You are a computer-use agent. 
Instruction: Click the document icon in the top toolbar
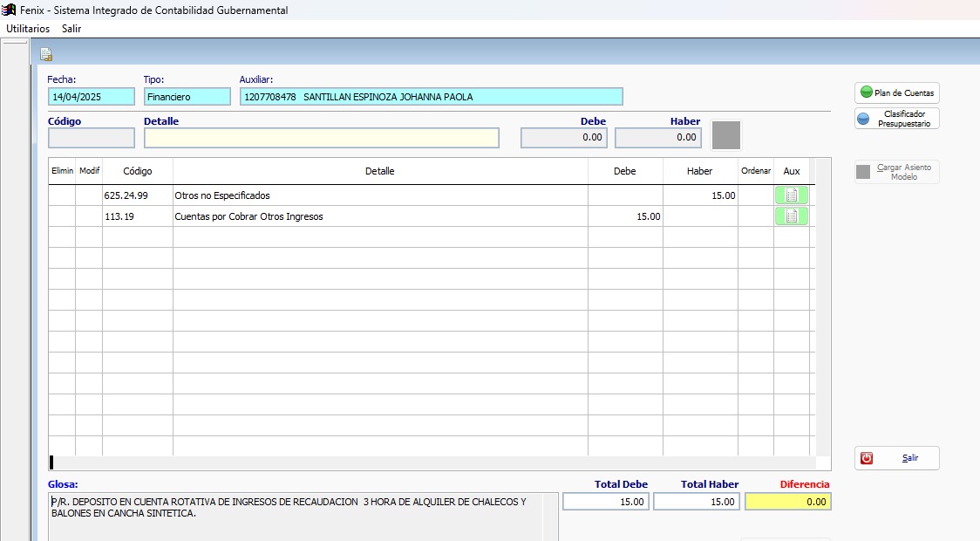pos(46,55)
